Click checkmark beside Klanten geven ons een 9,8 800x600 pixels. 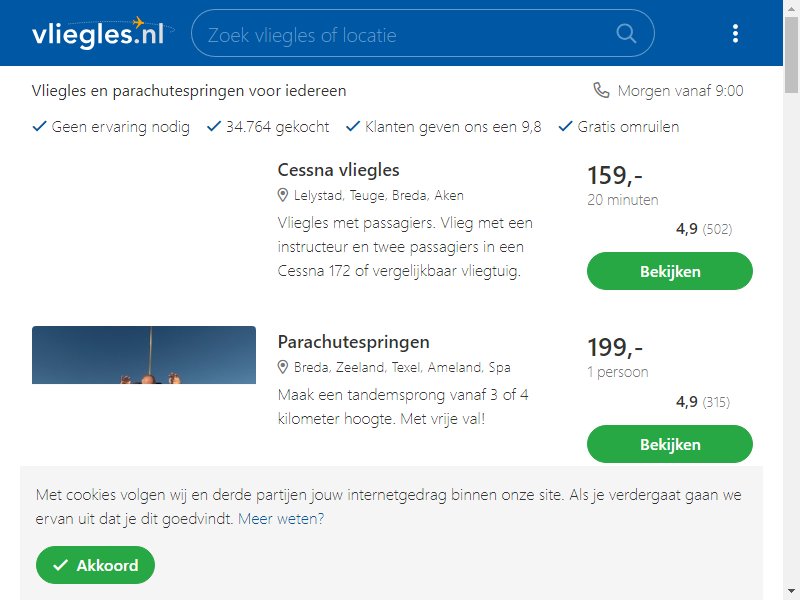(x=353, y=127)
